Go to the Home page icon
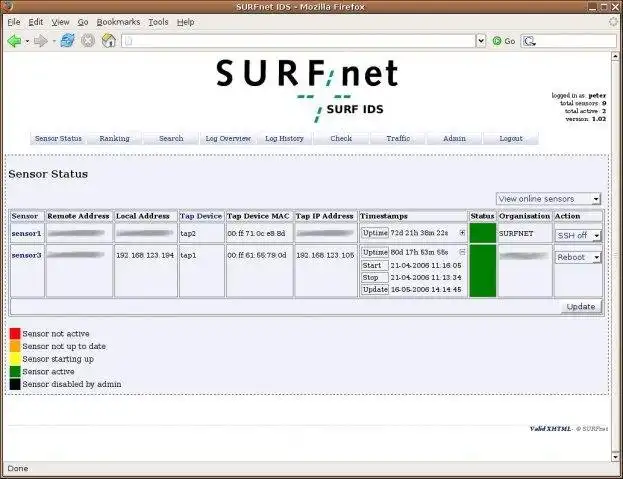623x479 pixels. [108, 41]
